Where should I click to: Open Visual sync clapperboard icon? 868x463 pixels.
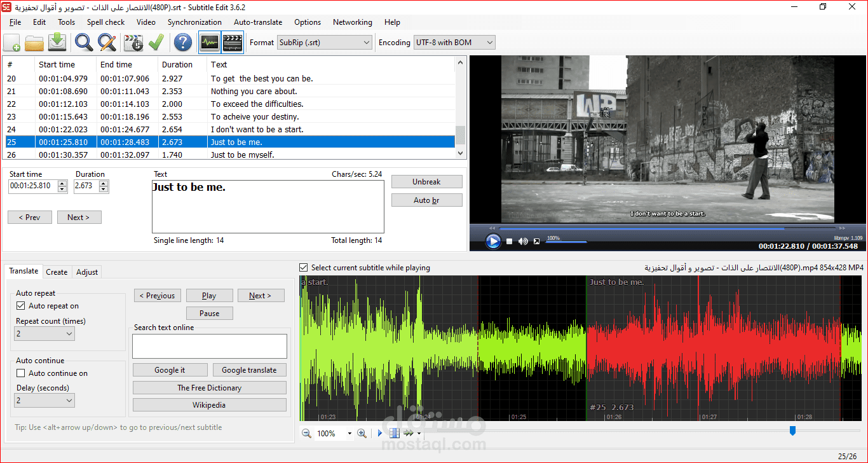133,43
